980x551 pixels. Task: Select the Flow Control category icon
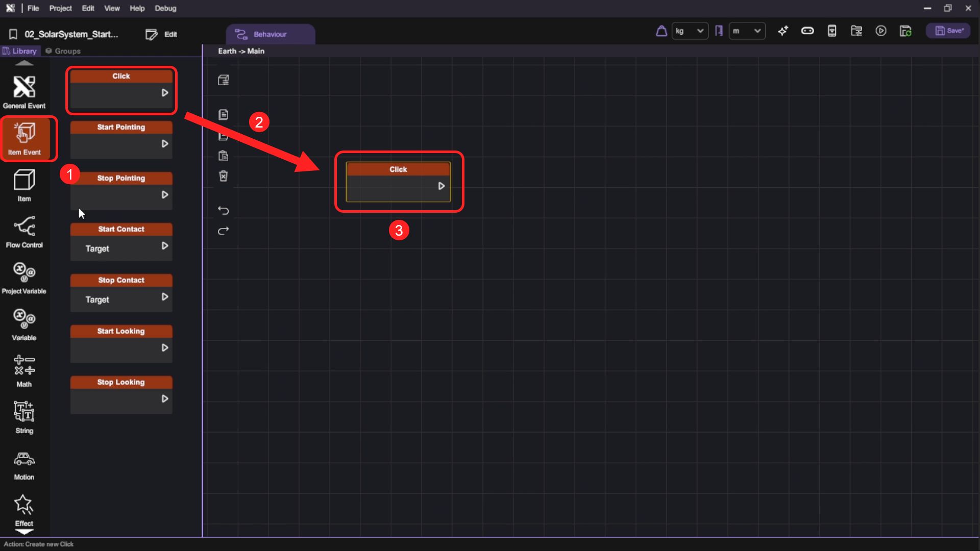(x=24, y=232)
